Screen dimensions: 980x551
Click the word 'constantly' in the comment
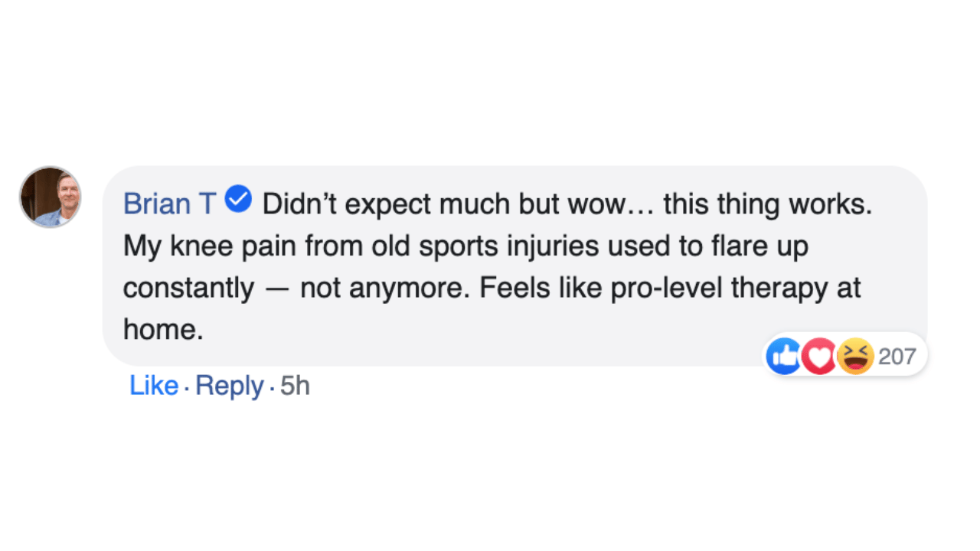click(x=188, y=288)
